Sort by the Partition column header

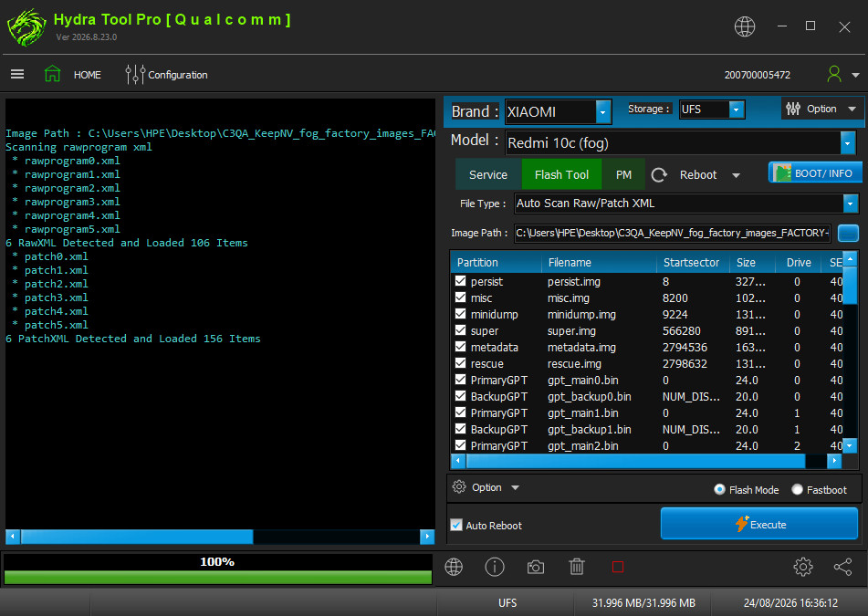pyautogui.click(x=497, y=262)
